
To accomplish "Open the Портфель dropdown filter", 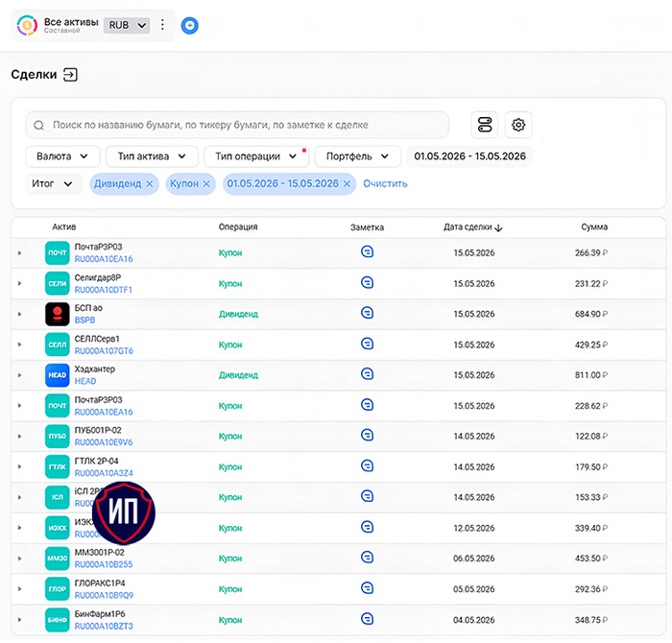I will tap(357, 156).
